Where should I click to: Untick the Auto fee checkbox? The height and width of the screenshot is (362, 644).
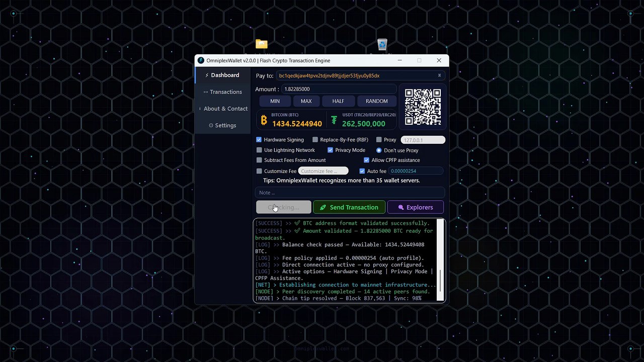362,171
